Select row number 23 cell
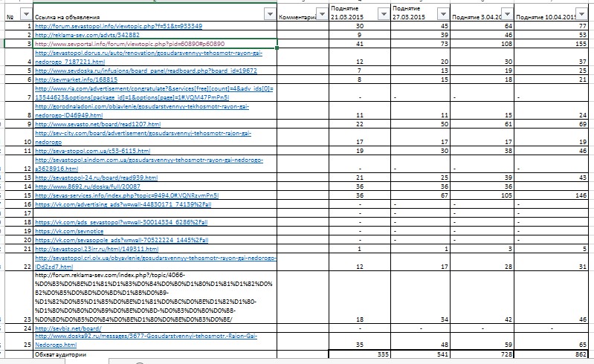 [19, 297]
